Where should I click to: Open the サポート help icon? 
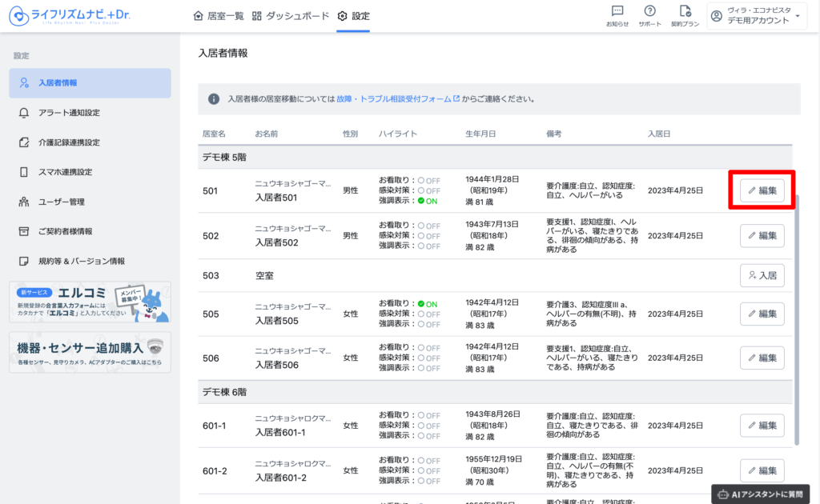[650, 15]
